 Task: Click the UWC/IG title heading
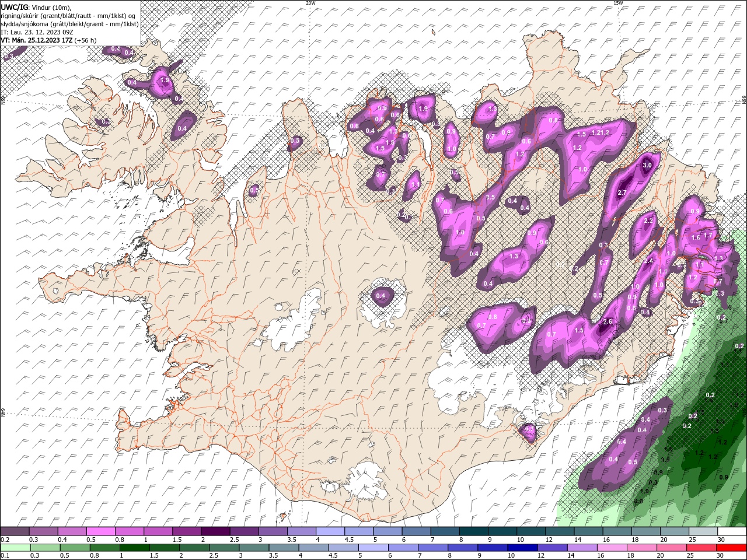[14, 6]
